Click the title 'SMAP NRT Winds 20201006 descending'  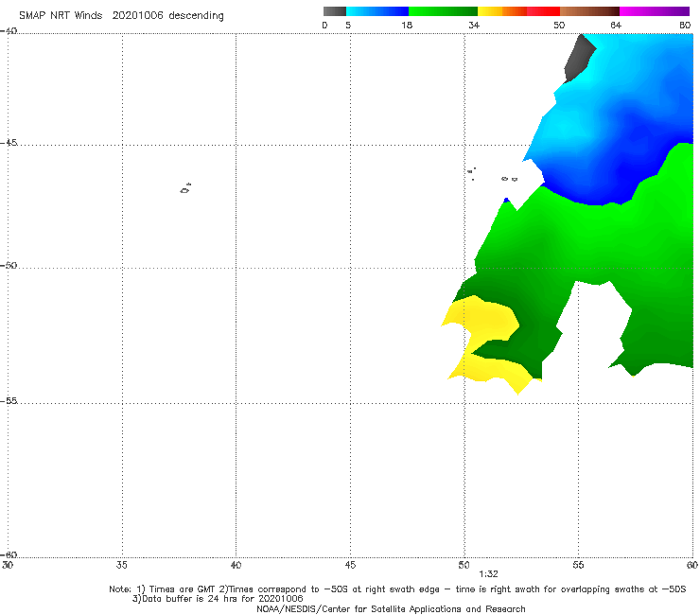click(121, 16)
